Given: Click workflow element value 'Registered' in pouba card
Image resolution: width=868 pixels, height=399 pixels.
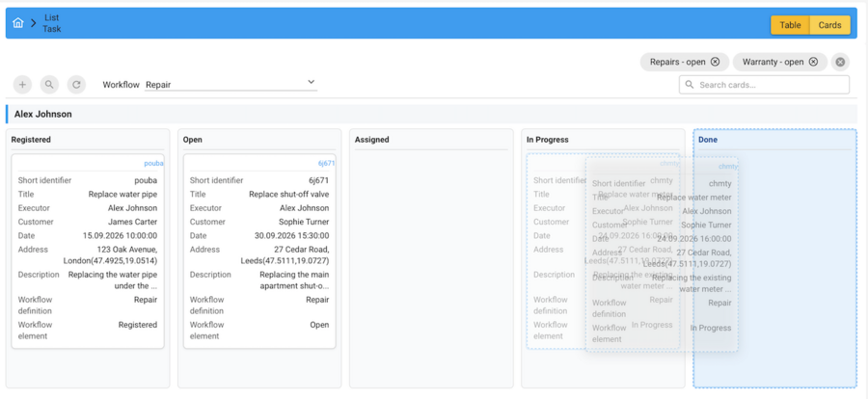Looking at the screenshot, I should point(138,325).
